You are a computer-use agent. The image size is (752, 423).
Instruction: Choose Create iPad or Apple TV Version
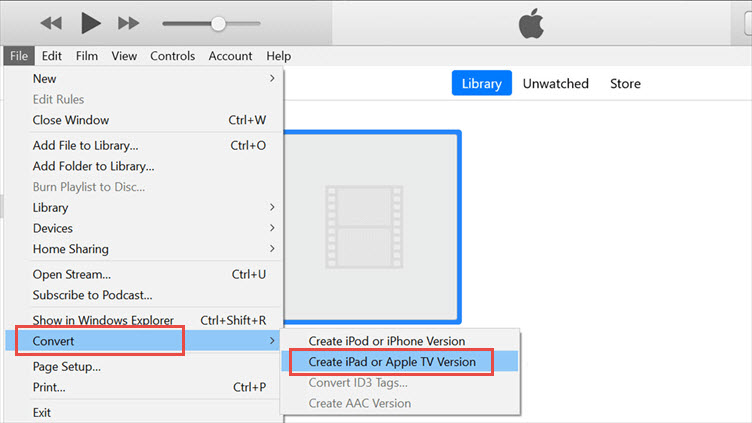(392, 362)
